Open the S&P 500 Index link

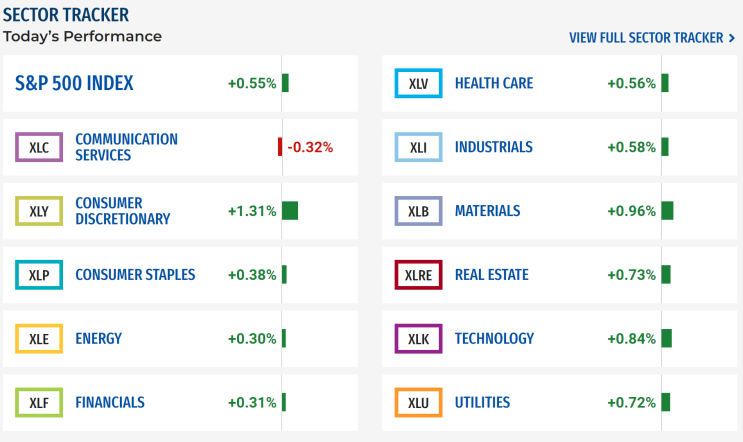pos(74,83)
